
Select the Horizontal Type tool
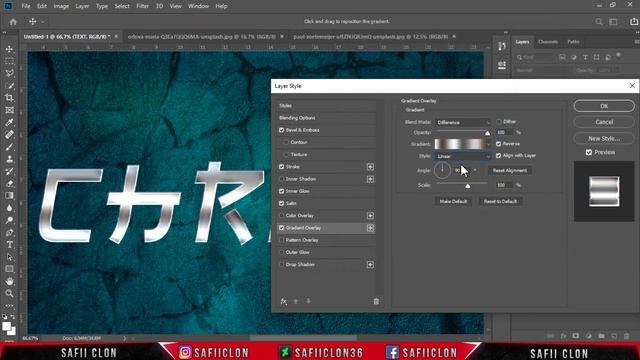[x=9, y=245]
